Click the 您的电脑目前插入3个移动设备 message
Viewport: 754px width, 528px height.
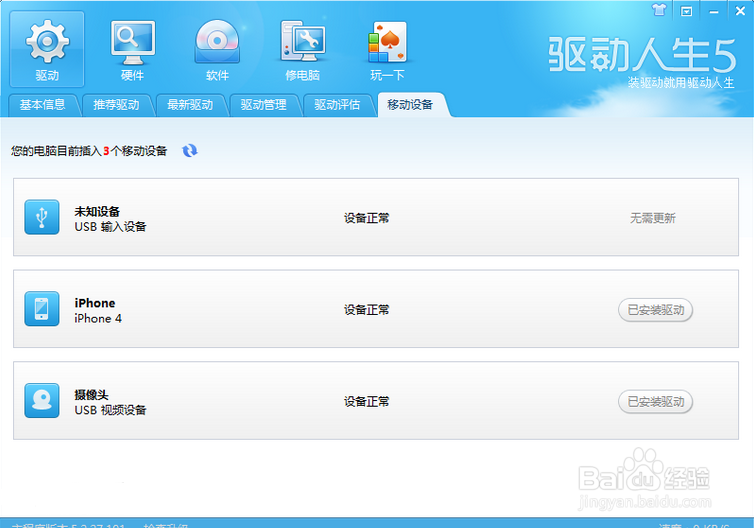89,151
